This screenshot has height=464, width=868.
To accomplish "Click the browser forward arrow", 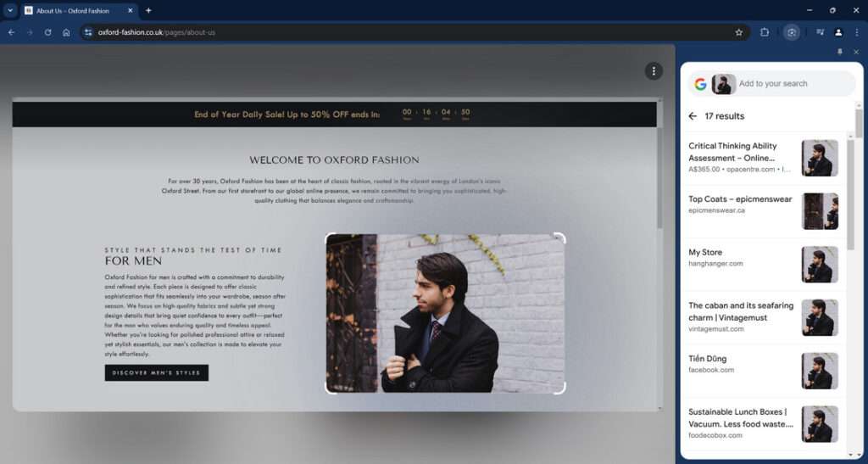I will pos(30,33).
